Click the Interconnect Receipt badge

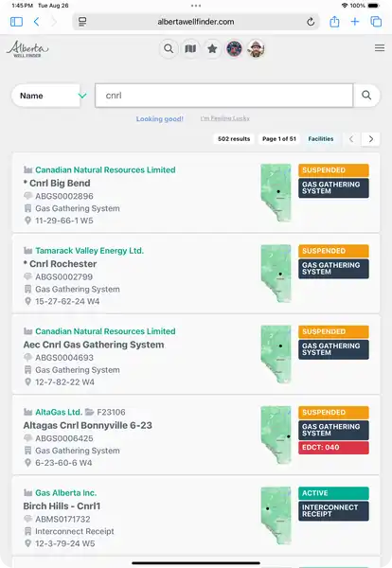[333, 511]
